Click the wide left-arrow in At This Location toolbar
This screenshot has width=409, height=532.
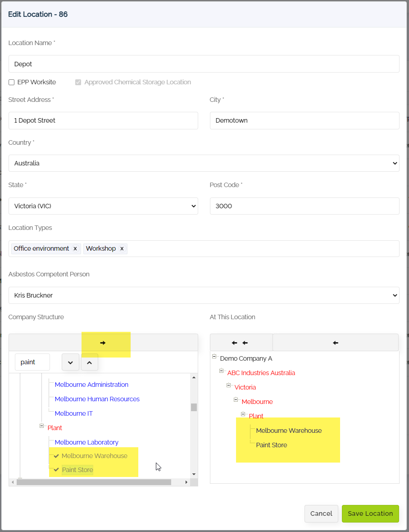[335, 342]
